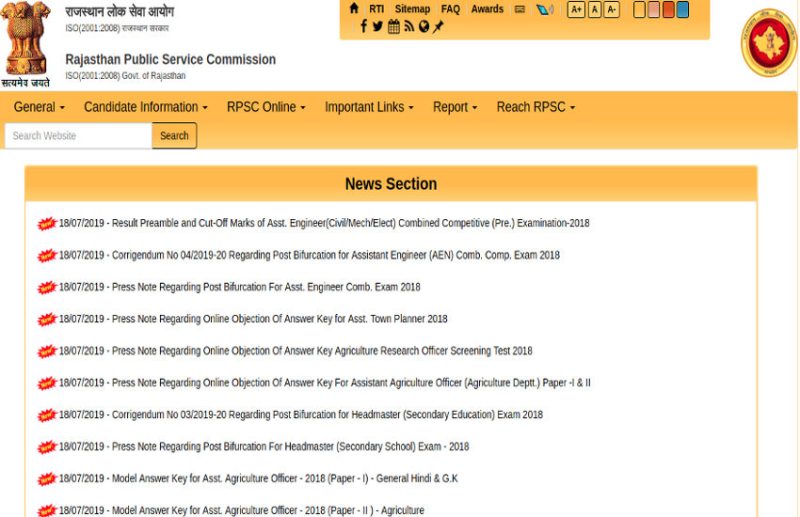This screenshot has width=800, height=517.
Task: Expand the Report menu
Action: [x=455, y=107]
